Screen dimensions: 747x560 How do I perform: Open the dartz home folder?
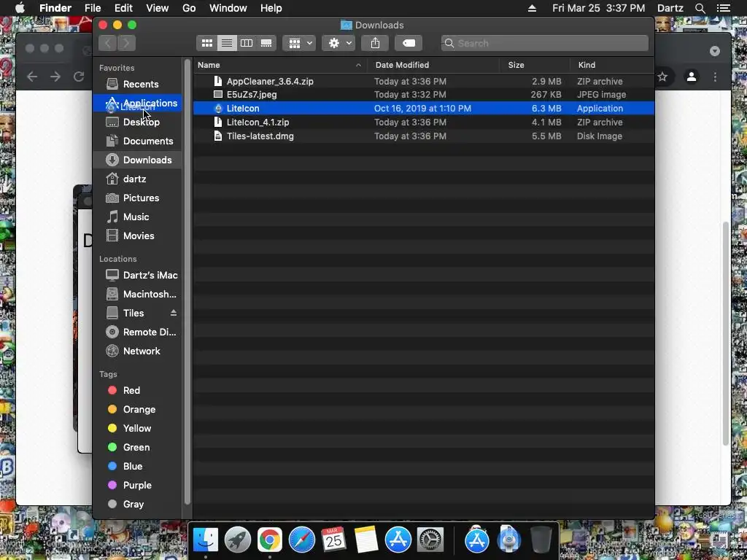(137, 179)
